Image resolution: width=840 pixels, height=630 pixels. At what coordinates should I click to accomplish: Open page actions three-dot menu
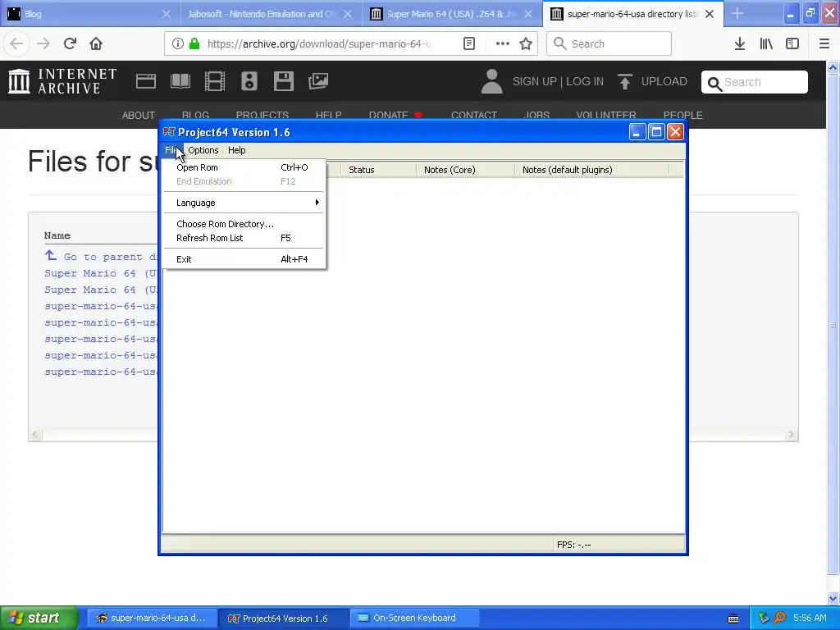pyautogui.click(x=503, y=43)
